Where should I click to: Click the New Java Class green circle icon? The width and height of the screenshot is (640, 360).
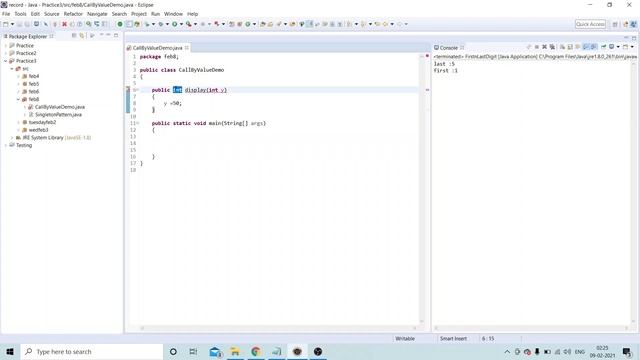(x=247, y=24)
